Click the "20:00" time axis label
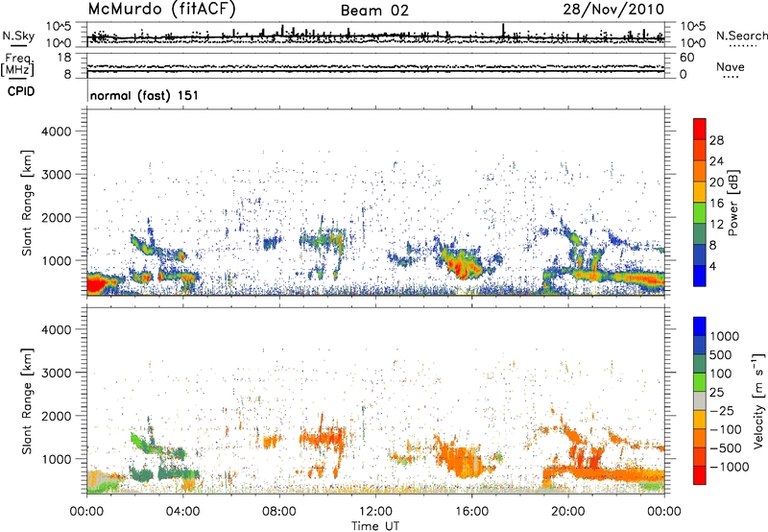This screenshot has height=532, width=768. coord(567,512)
